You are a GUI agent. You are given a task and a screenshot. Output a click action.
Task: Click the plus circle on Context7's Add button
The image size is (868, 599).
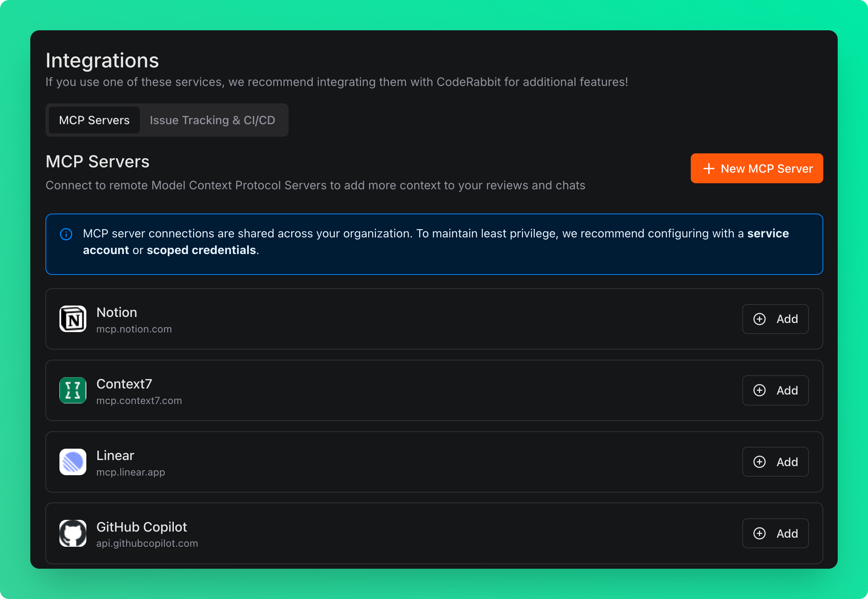tap(760, 390)
